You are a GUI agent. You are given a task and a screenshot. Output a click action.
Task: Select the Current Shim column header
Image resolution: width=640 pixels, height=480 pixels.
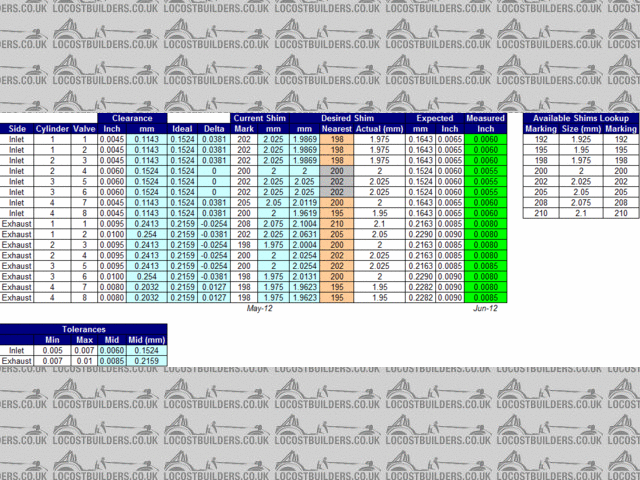(260, 118)
